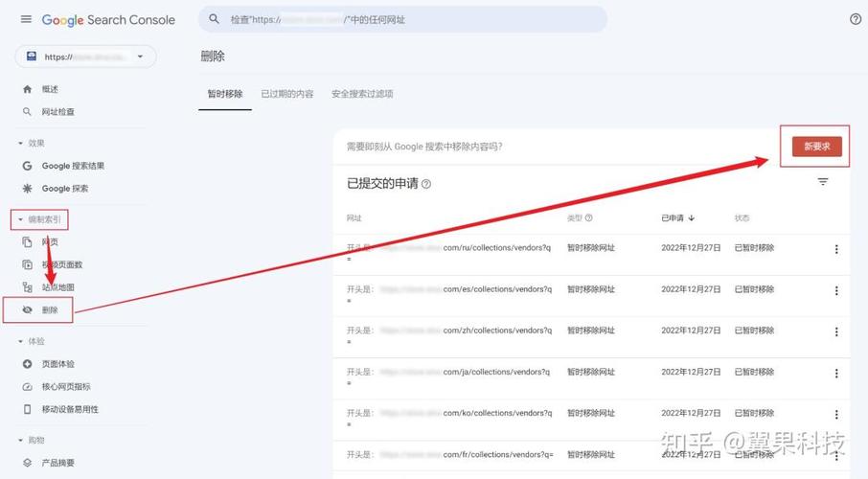Open the 核心网页指标 sidebar link
868x479 pixels.
tap(66, 386)
